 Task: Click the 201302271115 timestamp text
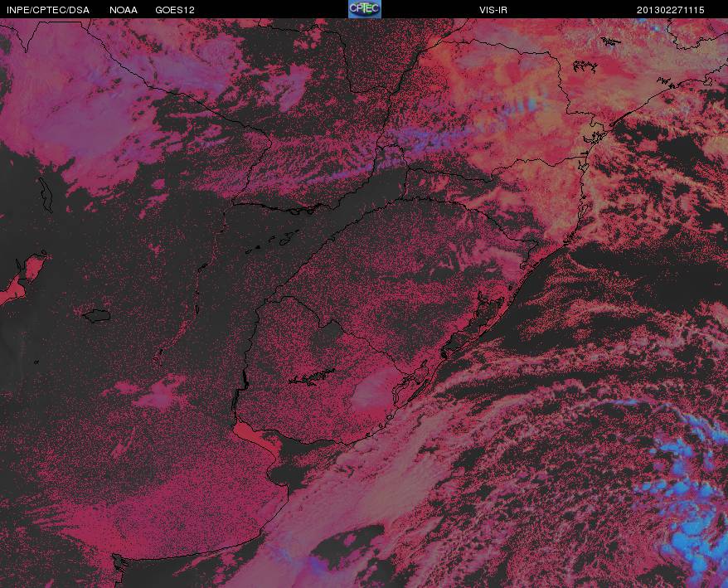tap(671, 10)
